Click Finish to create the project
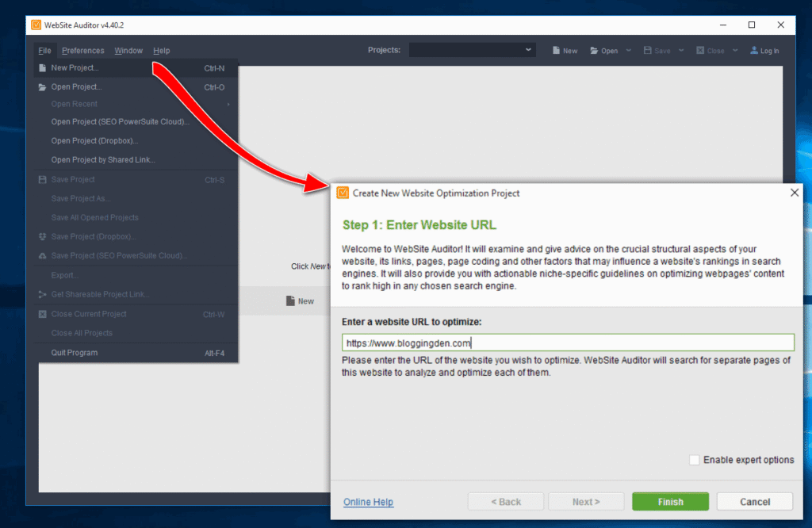Image resolution: width=812 pixels, height=528 pixels. (x=670, y=501)
